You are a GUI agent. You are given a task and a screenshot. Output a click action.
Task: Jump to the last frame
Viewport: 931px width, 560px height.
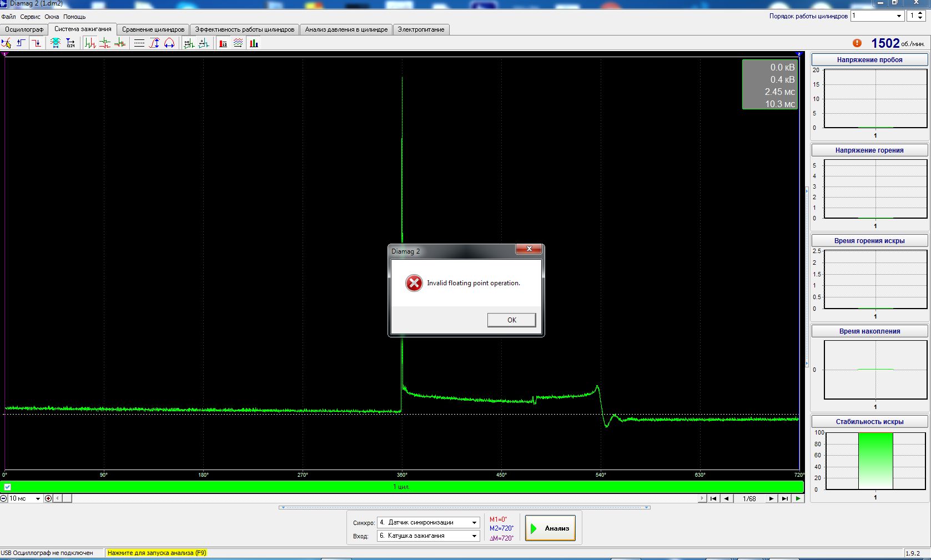784,498
